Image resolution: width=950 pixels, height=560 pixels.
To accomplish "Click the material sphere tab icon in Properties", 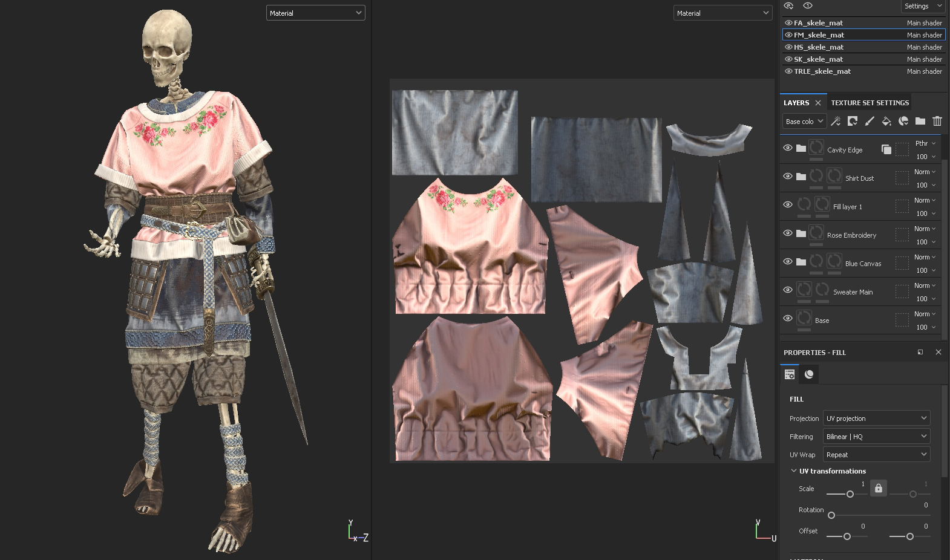I will click(x=809, y=374).
